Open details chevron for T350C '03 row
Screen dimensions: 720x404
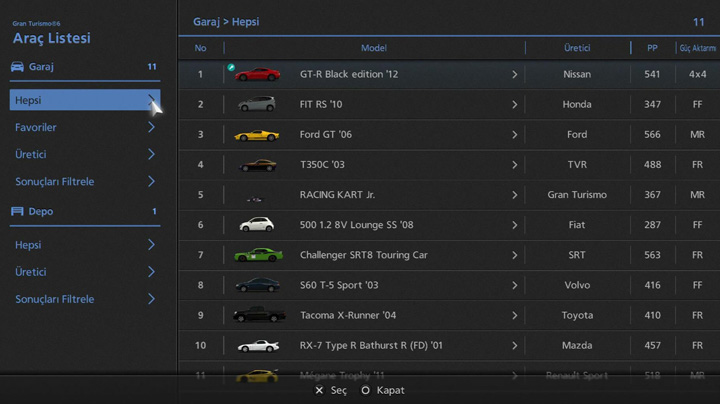(515, 165)
